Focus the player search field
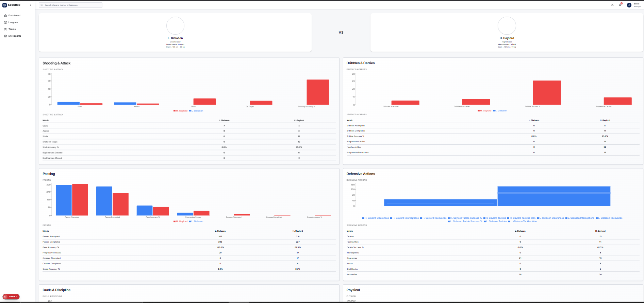644x303 pixels. coord(70,5)
